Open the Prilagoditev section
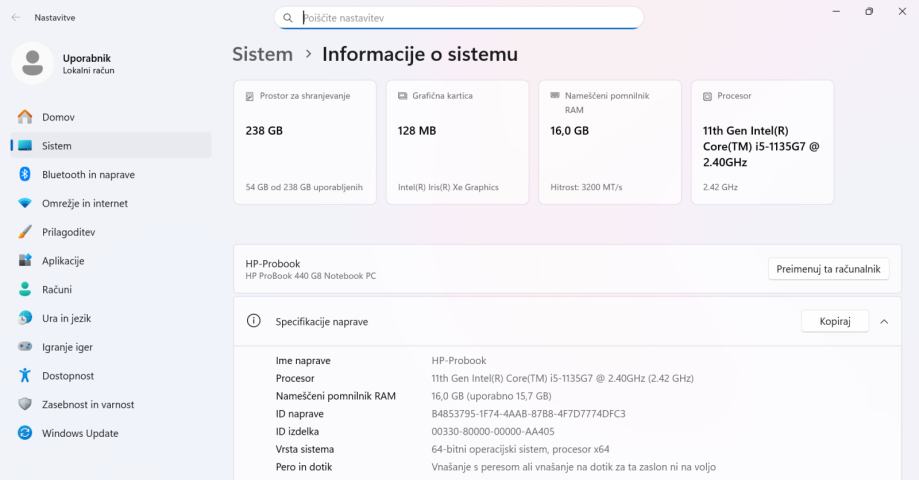This screenshot has width=919, height=480. click(111, 232)
